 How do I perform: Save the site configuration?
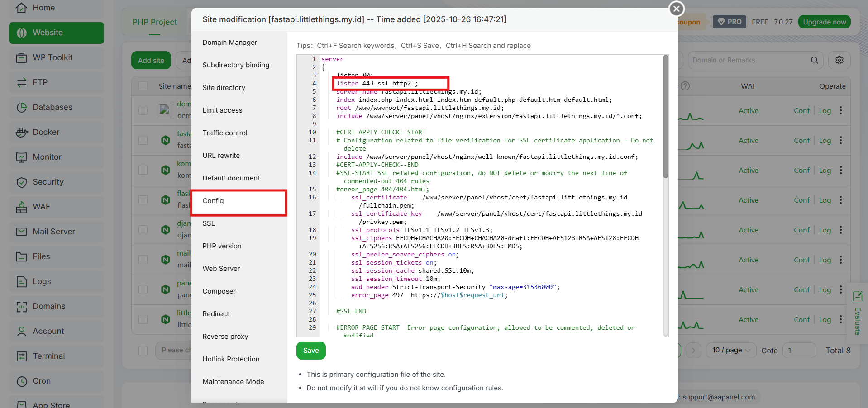tap(311, 351)
